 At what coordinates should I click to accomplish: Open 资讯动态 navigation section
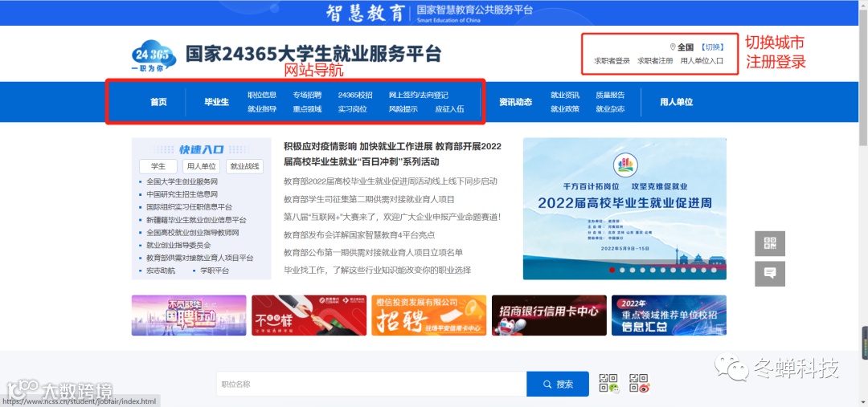tap(515, 102)
